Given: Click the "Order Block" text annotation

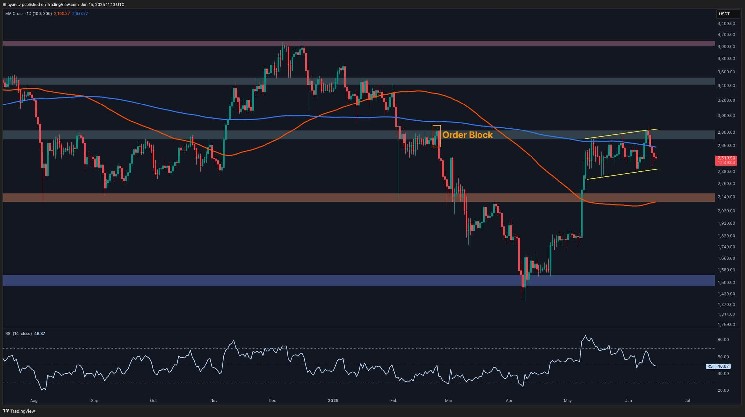Looking at the screenshot, I should click(467, 133).
